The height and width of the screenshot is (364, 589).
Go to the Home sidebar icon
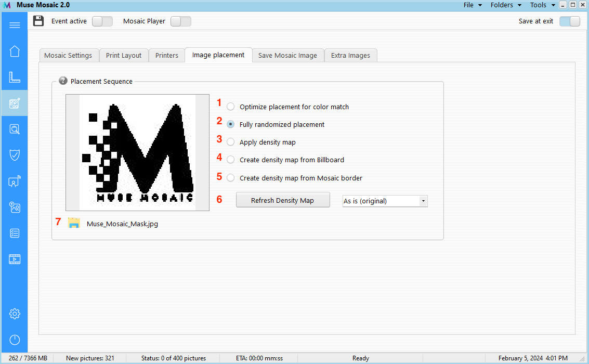pos(15,51)
